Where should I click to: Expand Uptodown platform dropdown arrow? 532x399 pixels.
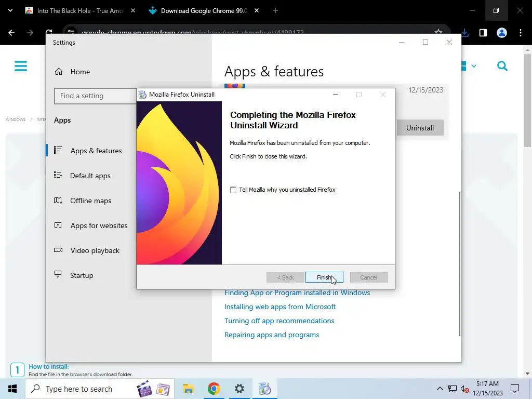(474, 66)
